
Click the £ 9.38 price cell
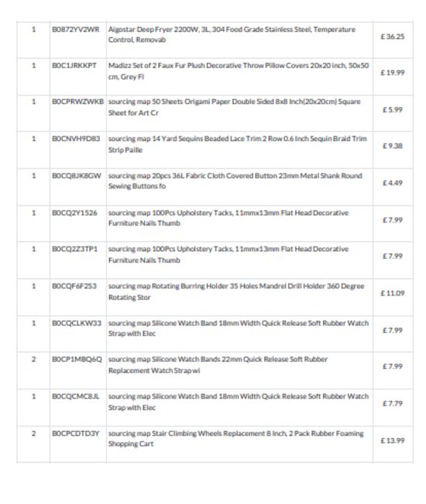392,146
